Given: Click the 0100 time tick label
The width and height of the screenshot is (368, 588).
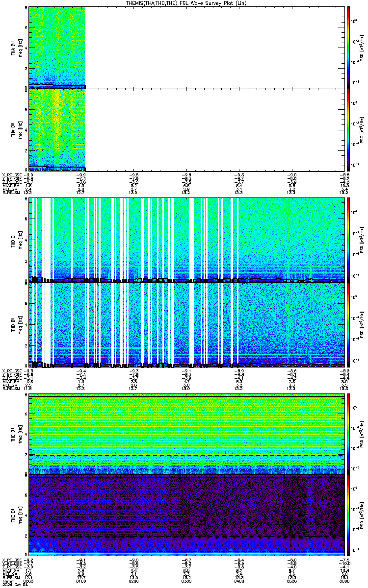Looking at the screenshot, I should (81, 581).
